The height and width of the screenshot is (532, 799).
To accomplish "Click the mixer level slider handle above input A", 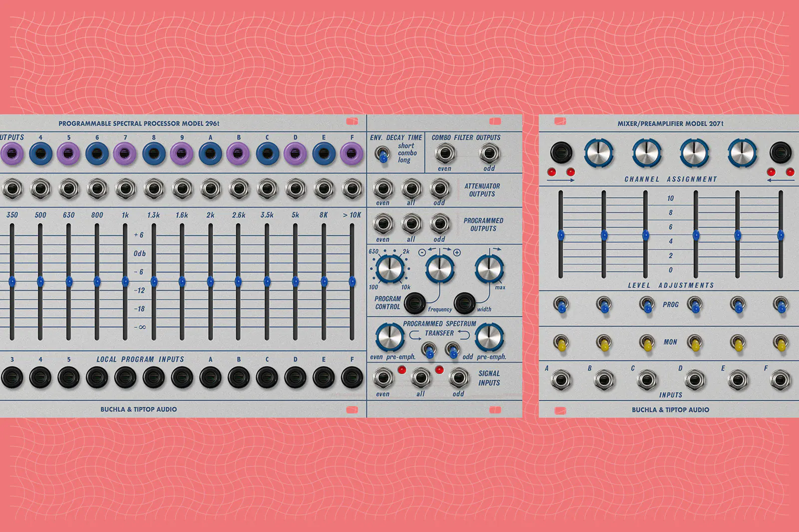I will (561, 235).
